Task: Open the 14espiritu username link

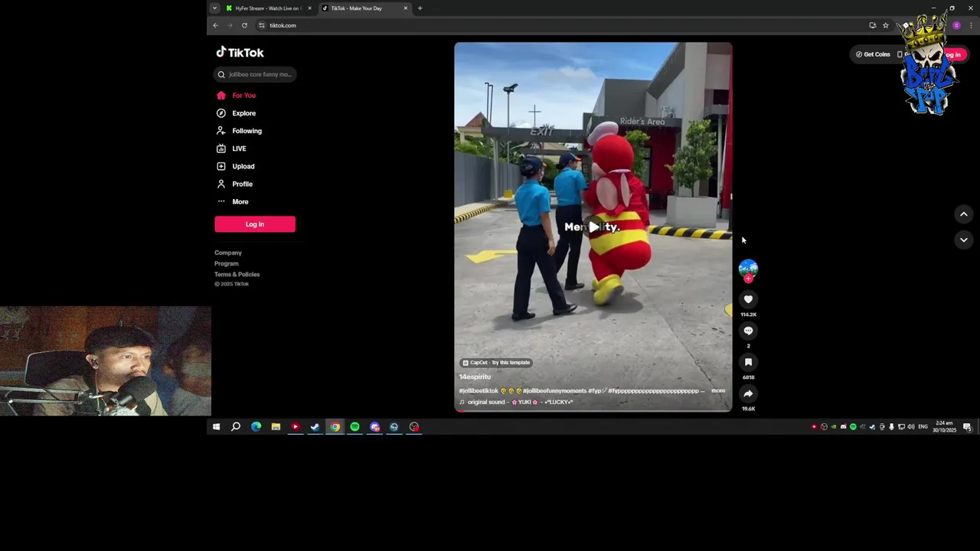Action: pyautogui.click(x=475, y=377)
